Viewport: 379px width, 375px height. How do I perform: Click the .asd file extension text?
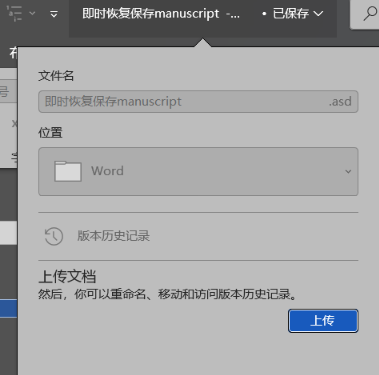(340, 101)
